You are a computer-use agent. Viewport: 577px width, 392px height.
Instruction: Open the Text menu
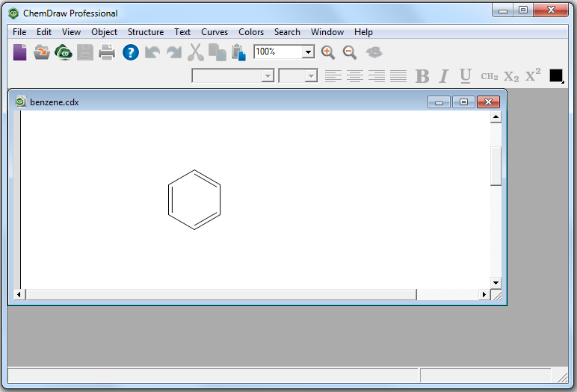[182, 32]
